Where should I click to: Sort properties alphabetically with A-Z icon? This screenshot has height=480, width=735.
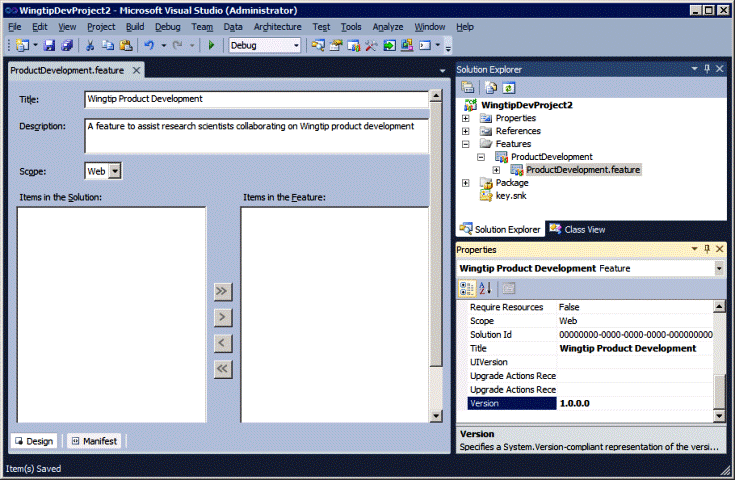pyautogui.click(x=485, y=288)
